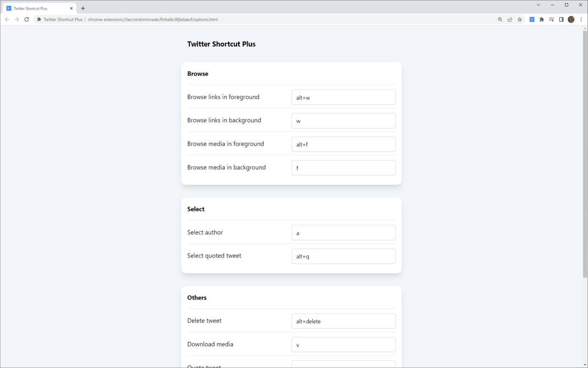Click the Select author label
The width and height of the screenshot is (588, 368).
coord(205,232)
